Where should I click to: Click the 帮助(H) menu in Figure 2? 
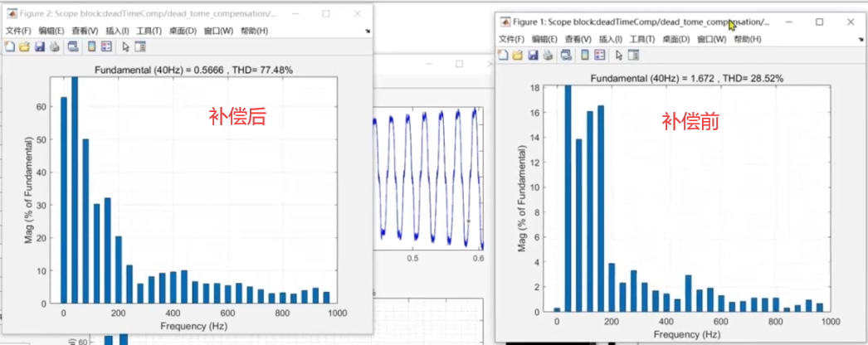click(x=254, y=31)
